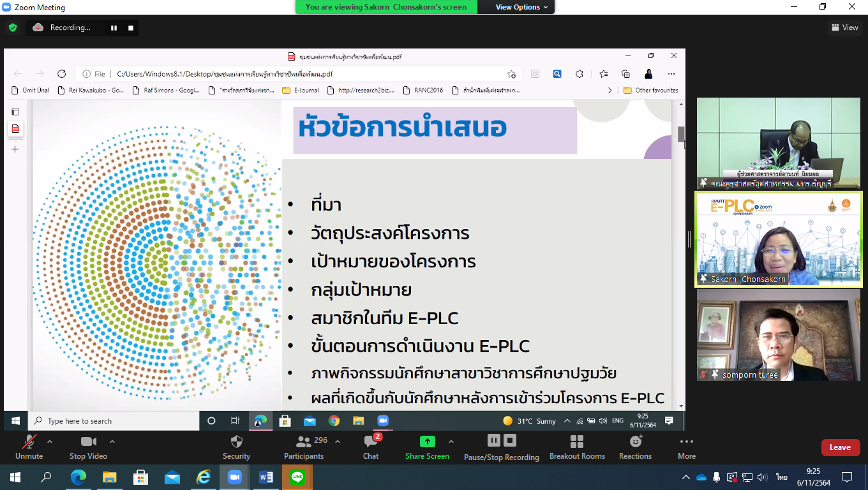Click back arrow in shared Edge browser
This screenshot has width=868, height=490.
coord(17,74)
